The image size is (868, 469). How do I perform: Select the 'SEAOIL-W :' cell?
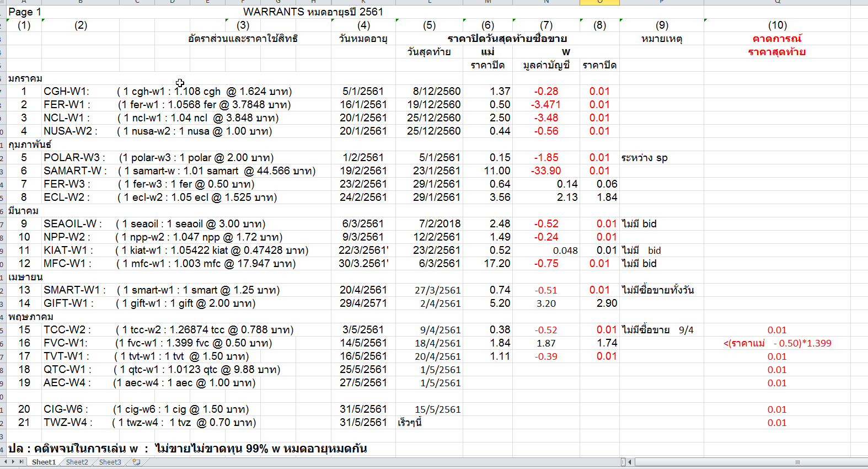73,223
